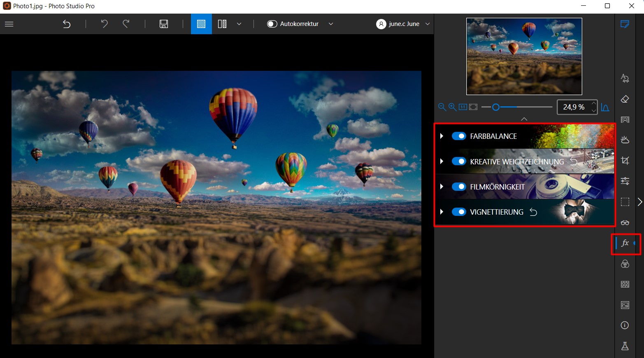The height and width of the screenshot is (358, 644).
Task: Fit the image to screen
Action: 473,107
